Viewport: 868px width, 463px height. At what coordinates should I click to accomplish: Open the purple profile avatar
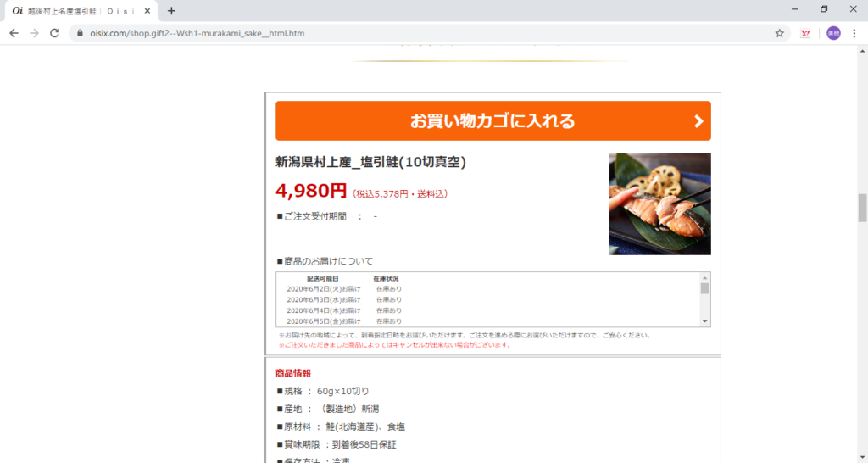[833, 33]
